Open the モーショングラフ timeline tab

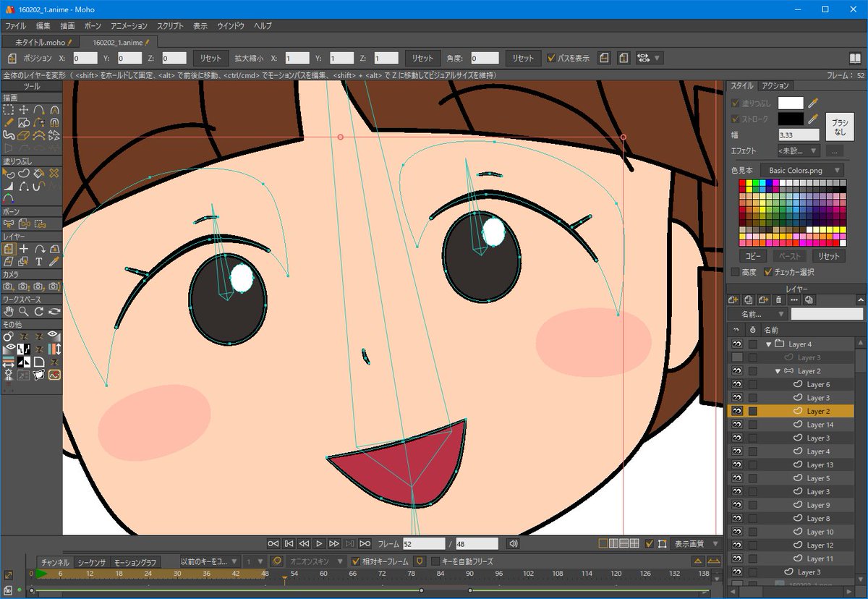click(135, 562)
